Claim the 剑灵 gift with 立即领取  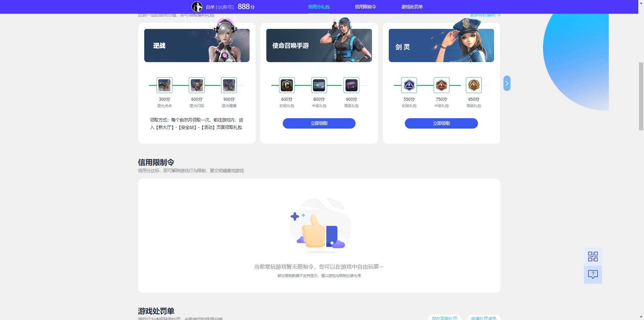(x=441, y=123)
